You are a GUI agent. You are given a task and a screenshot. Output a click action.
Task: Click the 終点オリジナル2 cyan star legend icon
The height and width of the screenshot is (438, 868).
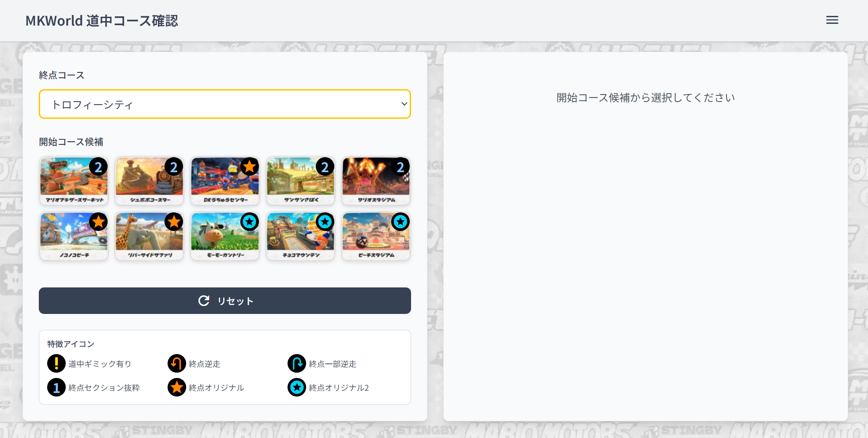coord(297,387)
